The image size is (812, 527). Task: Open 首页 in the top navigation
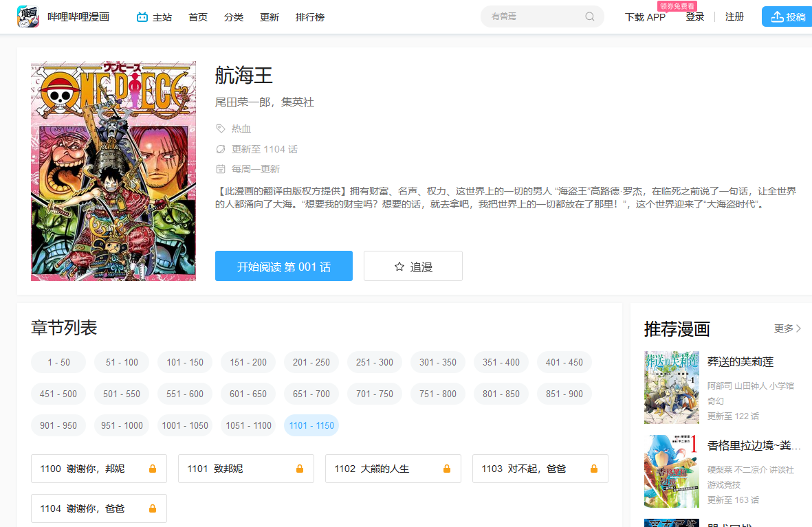tap(198, 17)
